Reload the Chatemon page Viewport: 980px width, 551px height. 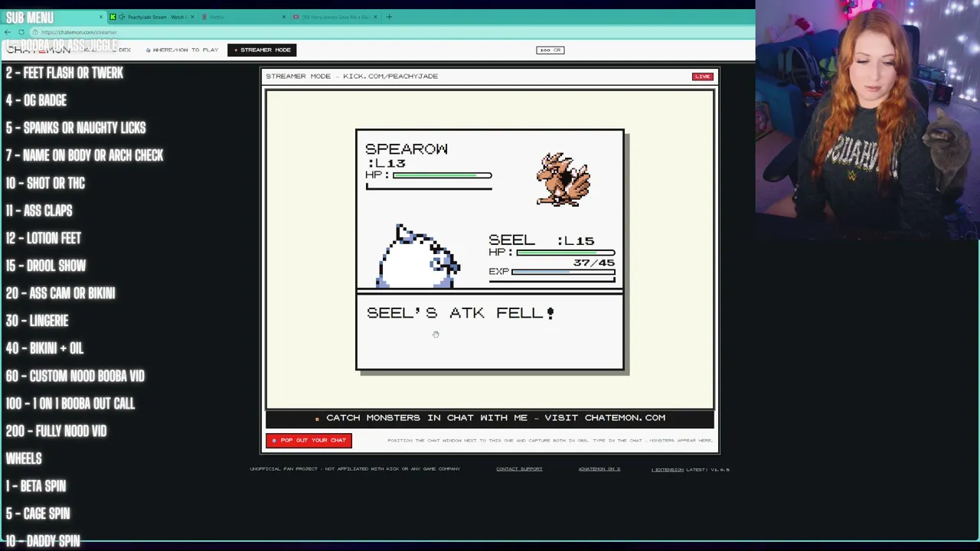(21, 32)
